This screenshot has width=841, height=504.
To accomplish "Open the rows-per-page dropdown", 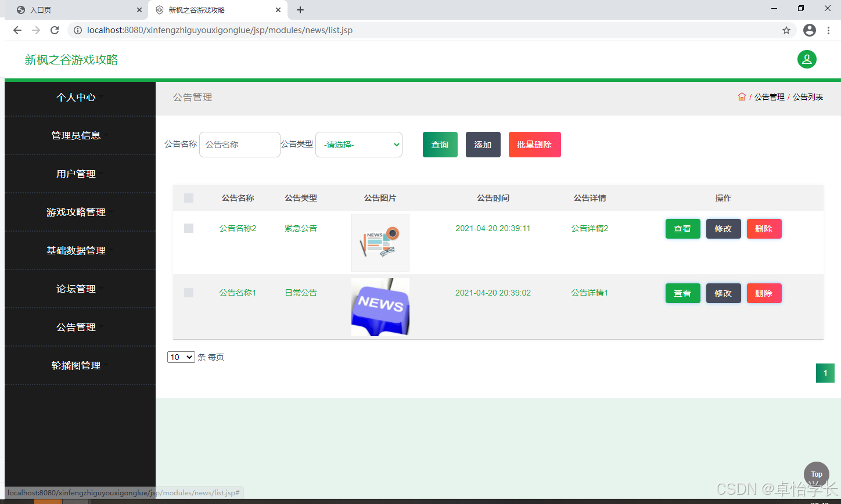I will pyautogui.click(x=181, y=357).
